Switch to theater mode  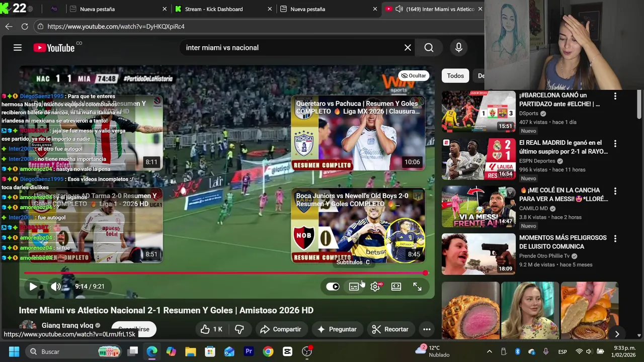point(396,287)
